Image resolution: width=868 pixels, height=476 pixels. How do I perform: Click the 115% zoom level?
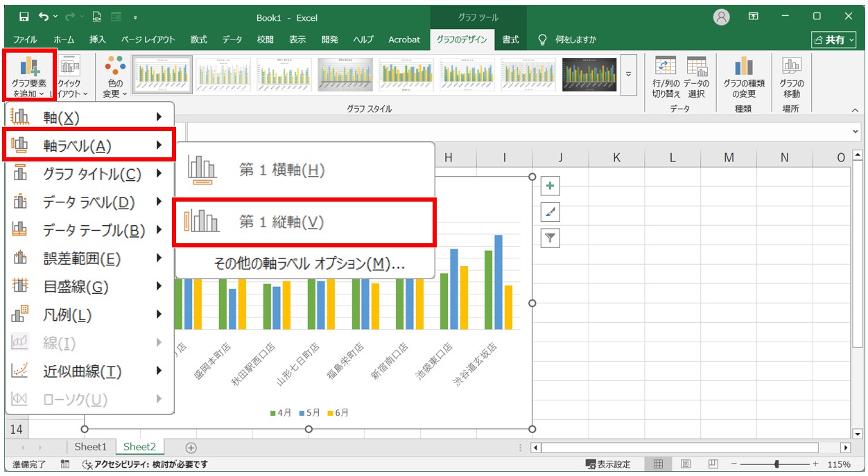839,464
